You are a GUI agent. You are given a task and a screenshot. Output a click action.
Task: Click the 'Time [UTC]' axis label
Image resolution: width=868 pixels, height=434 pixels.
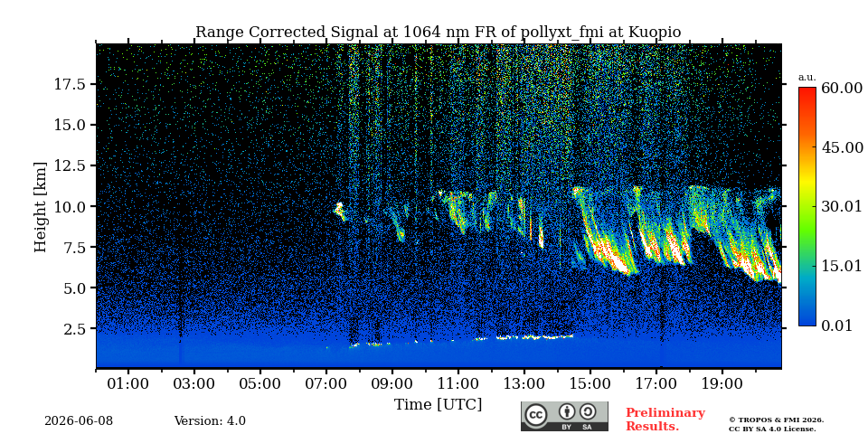point(438,404)
